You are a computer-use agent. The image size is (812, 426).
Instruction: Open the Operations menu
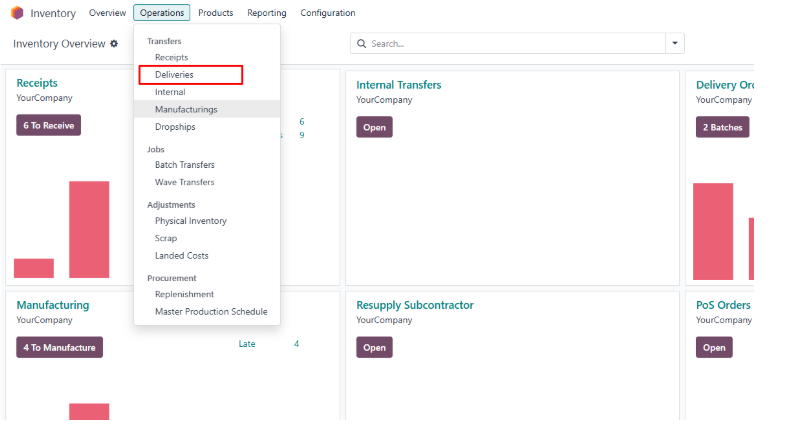[x=161, y=13]
